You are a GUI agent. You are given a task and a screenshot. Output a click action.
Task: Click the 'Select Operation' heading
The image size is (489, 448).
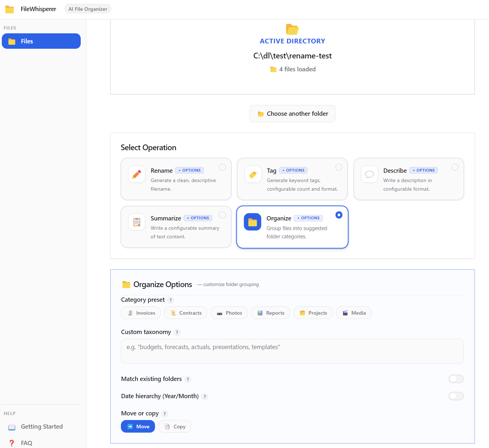point(149,148)
